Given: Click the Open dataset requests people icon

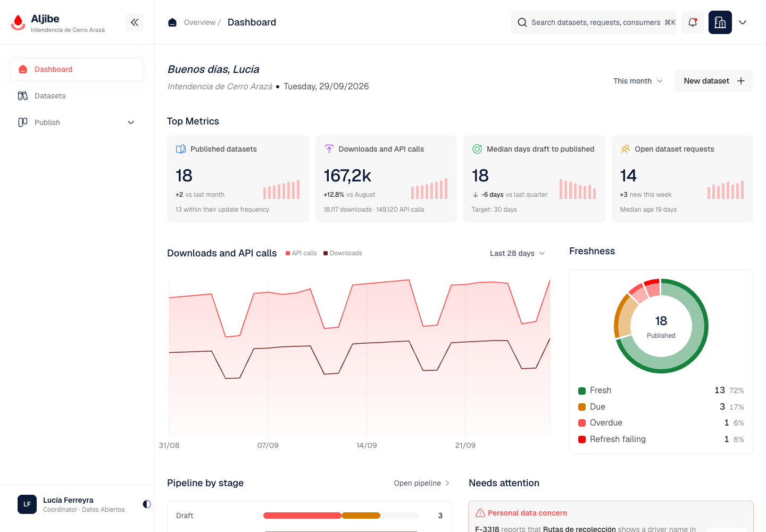Looking at the screenshot, I should 626,149.
